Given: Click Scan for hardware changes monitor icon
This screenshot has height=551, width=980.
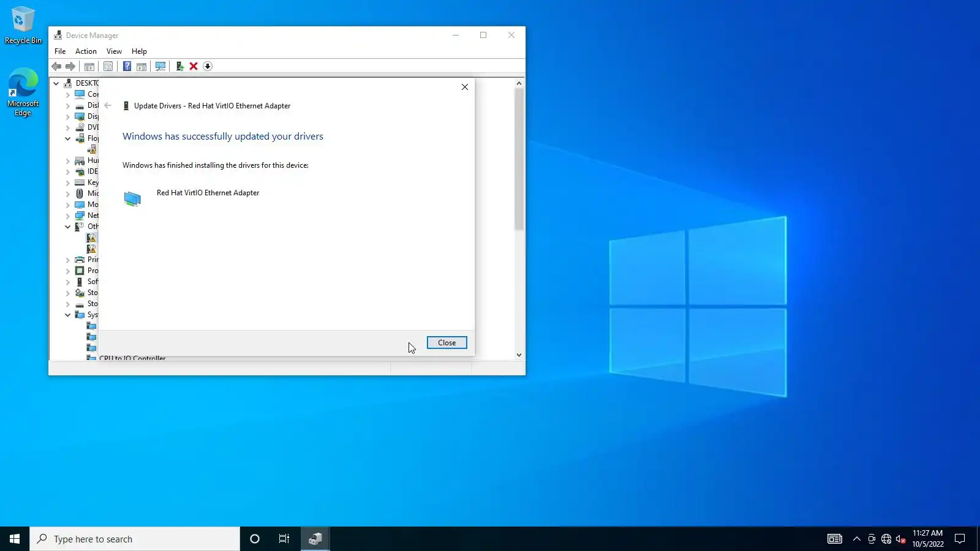Looking at the screenshot, I should pyautogui.click(x=160, y=66).
